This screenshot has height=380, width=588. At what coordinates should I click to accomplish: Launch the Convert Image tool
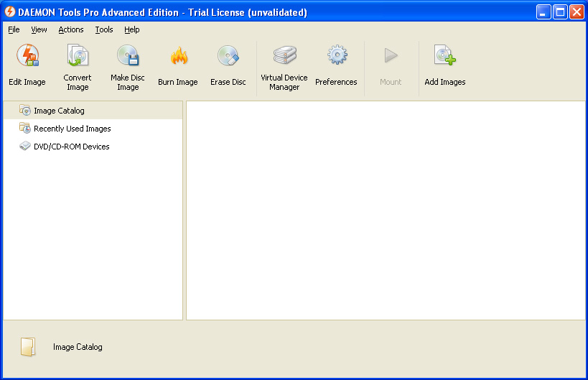[x=78, y=67]
